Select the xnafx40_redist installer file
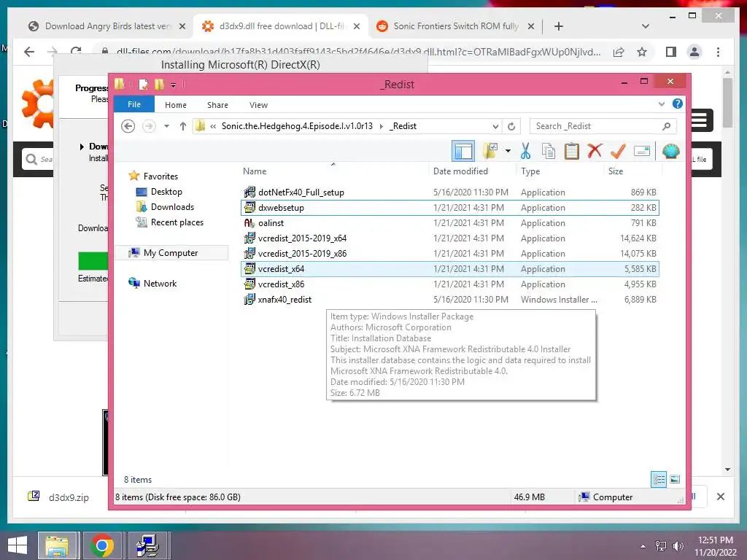The width and height of the screenshot is (747, 560). [x=449, y=300]
